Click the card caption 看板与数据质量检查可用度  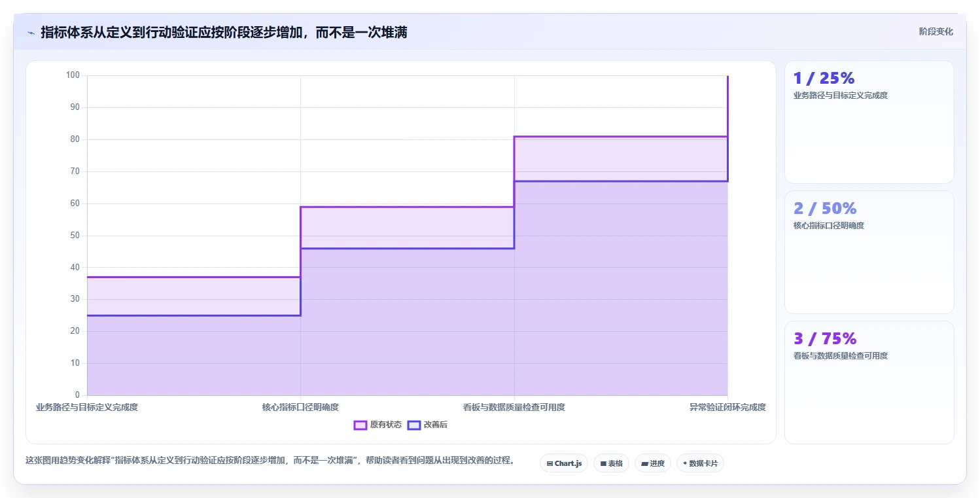(x=841, y=356)
